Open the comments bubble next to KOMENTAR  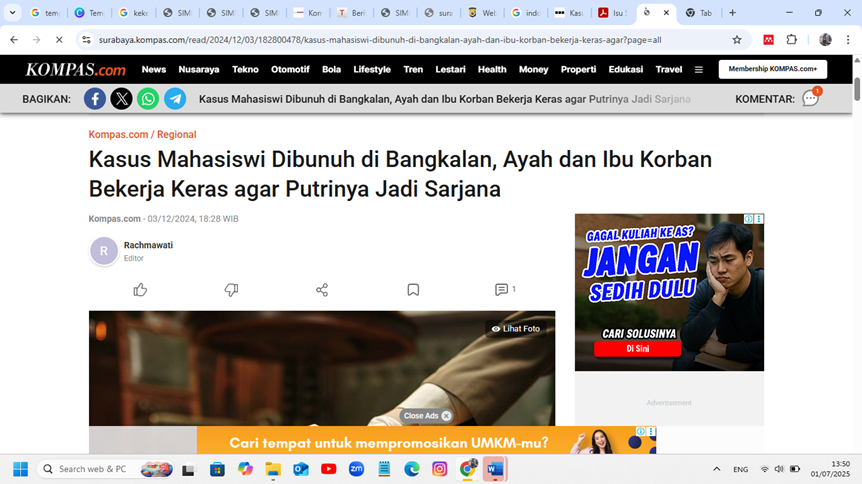(x=810, y=99)
